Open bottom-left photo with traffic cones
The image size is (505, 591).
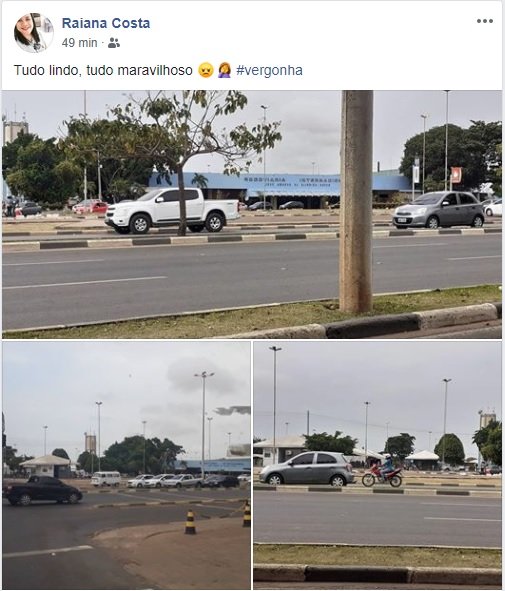pos(126,465)
